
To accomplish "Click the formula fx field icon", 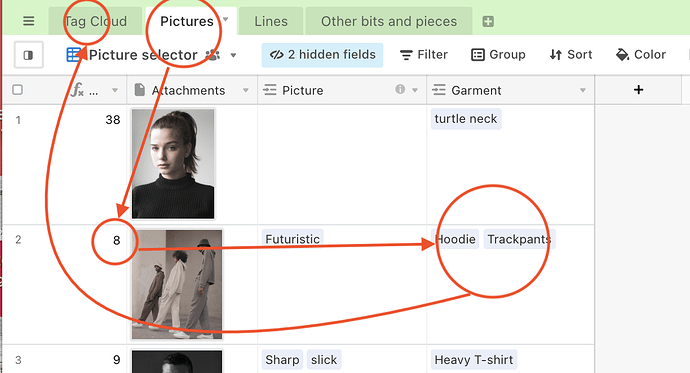I will (77, 90).
